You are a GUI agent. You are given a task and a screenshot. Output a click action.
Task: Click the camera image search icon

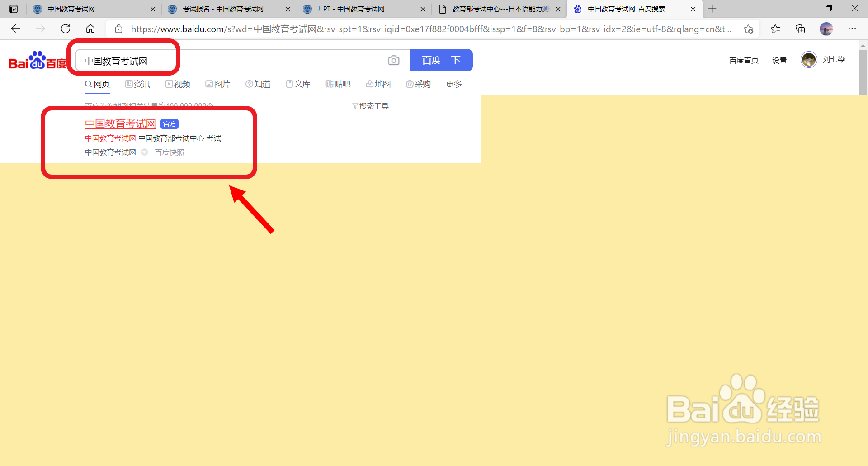click(394, 60)
